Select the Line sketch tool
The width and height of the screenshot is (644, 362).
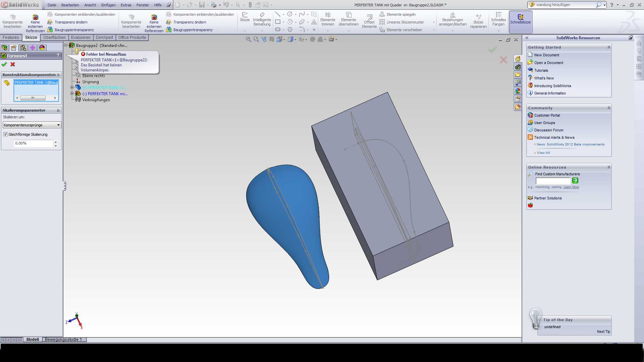pyautogui.click(x=278, y=14)
